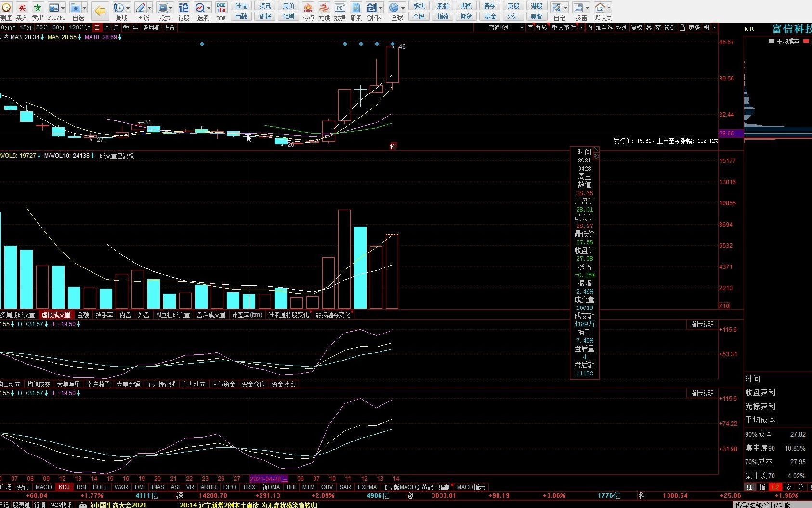Click the 陆港 button
This screenshot has width=812, height=508.
tap(241, 6)
